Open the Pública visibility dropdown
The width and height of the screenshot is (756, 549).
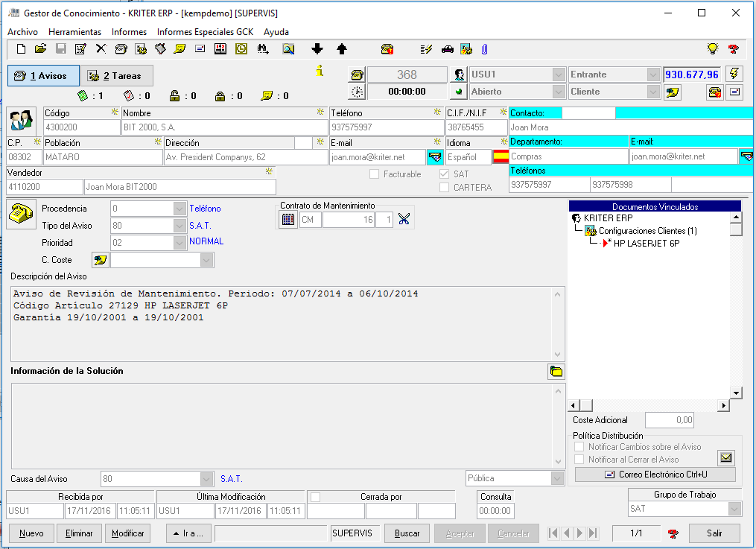[x=557, y=478]
